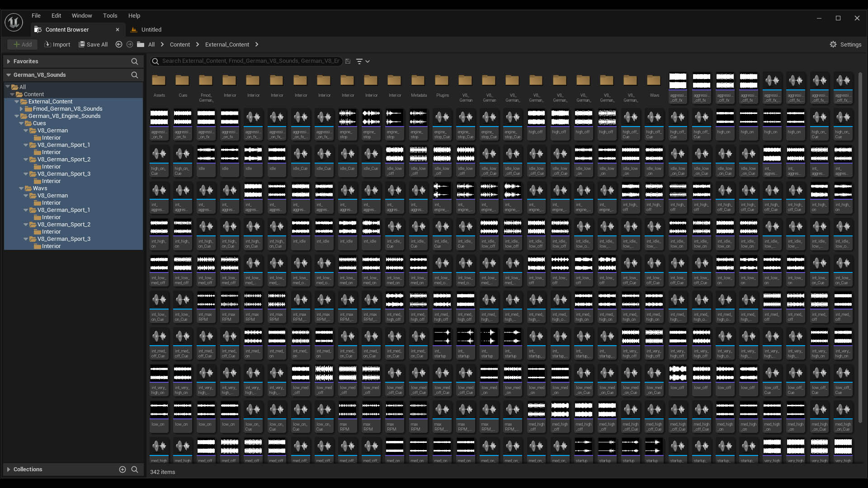Click the history back arrow icon

[x=119, y=44]
